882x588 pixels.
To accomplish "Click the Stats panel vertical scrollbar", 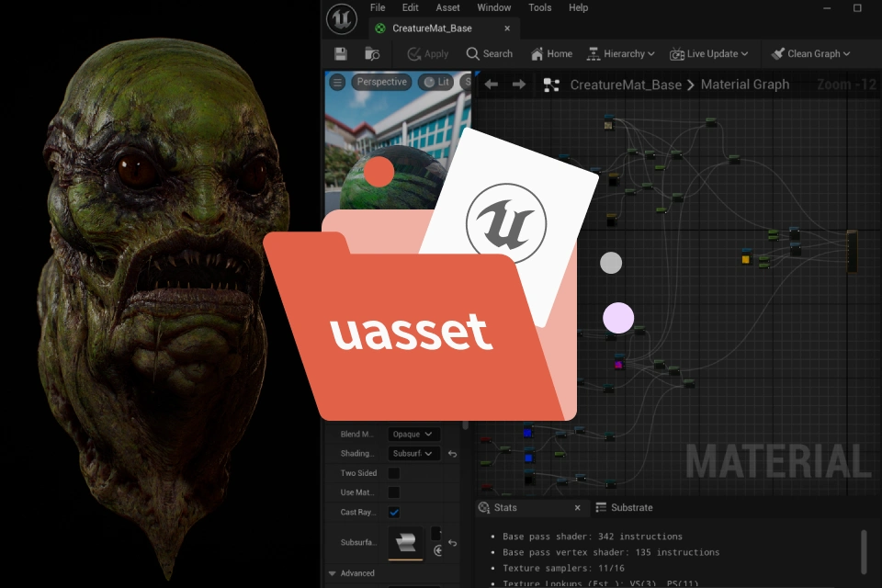I will pyautogui.click(x=865, y=551).
